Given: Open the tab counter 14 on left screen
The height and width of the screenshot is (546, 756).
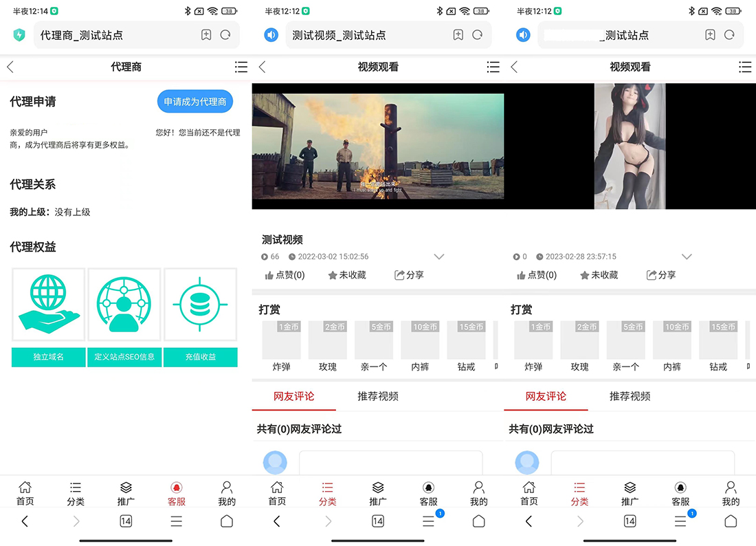Looking at the screenshot, I should (126, 521).
